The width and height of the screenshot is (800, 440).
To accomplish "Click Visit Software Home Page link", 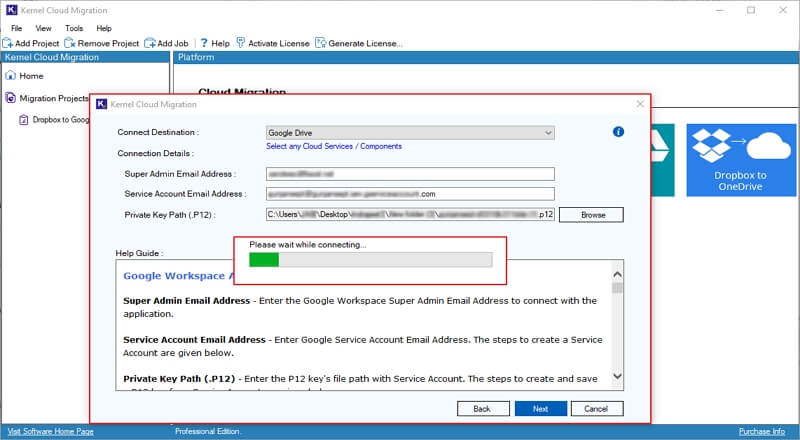I will (51, 431).
